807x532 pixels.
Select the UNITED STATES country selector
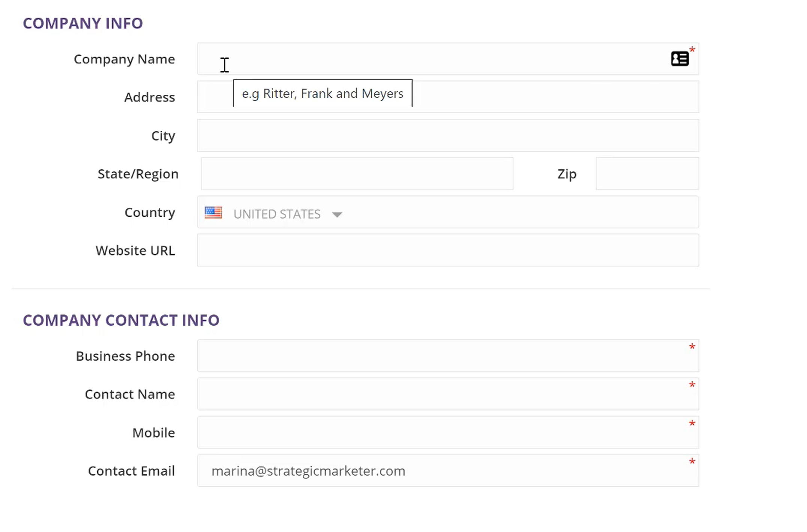tap(276, 214)
